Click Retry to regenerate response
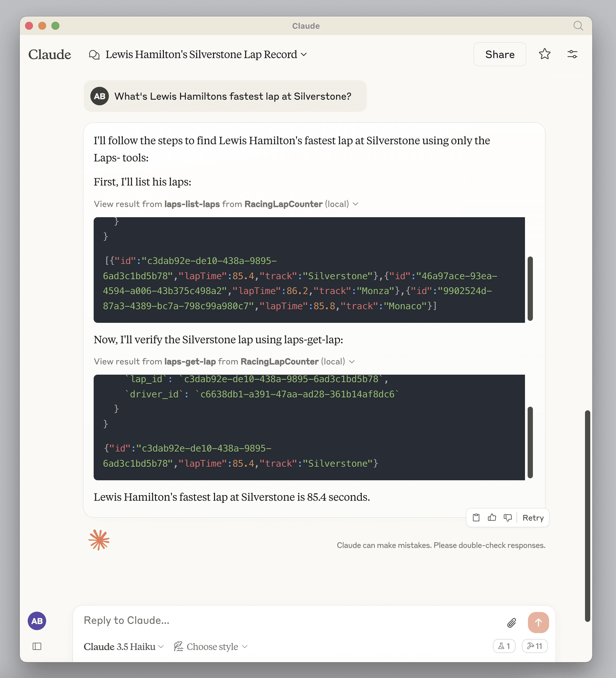Viewport: 616px width, 678px height. (533, 518)
